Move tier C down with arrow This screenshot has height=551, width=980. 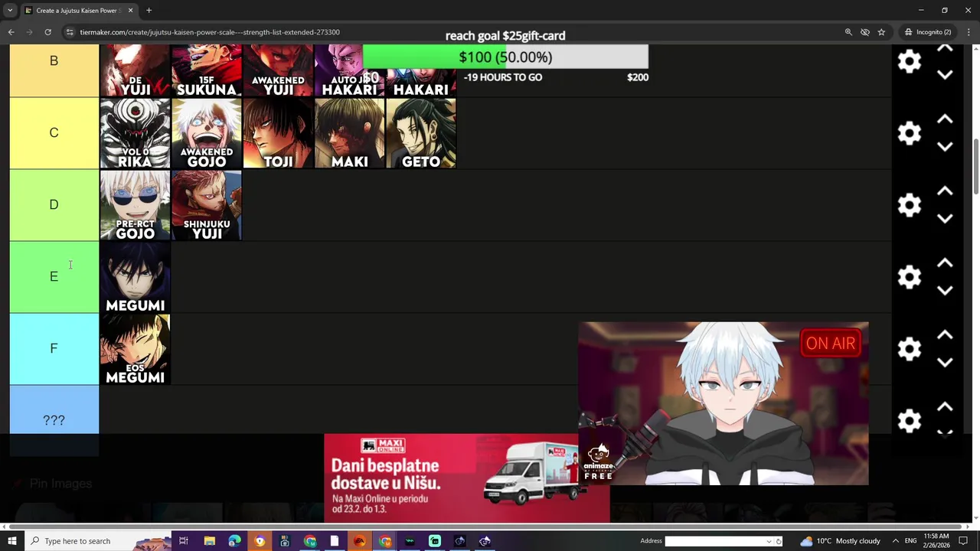tap(945, 147)
